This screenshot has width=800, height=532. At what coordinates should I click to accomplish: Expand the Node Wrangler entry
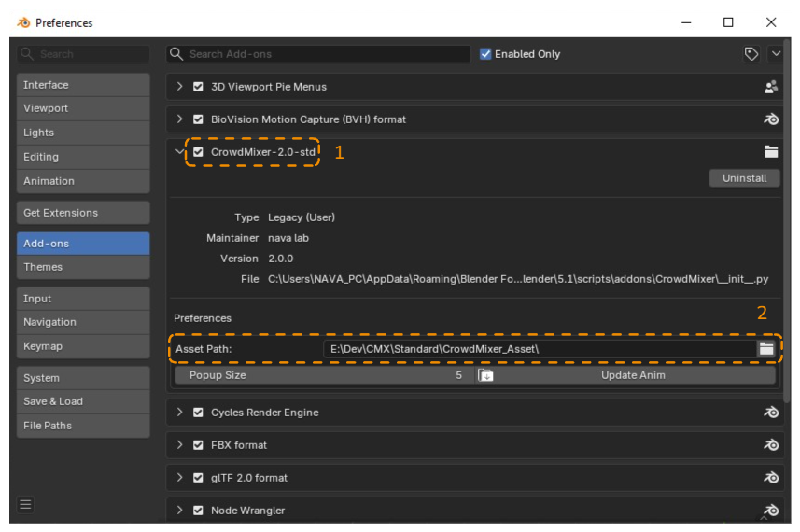(x=179, y=511)
